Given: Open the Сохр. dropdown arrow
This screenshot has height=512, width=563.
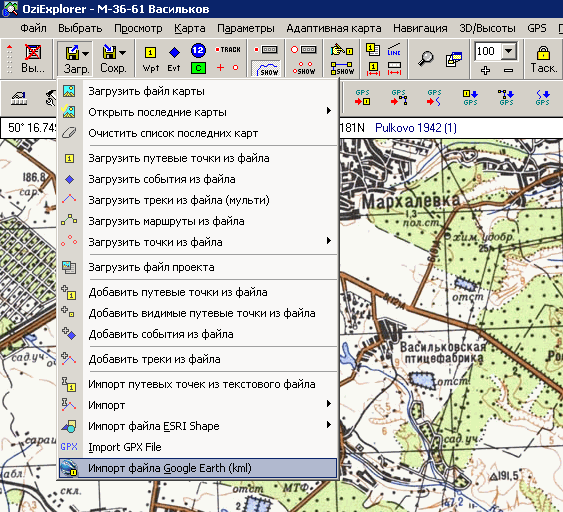Looking at the screenshot, I should pyautogui.click(x=123, y=53).
